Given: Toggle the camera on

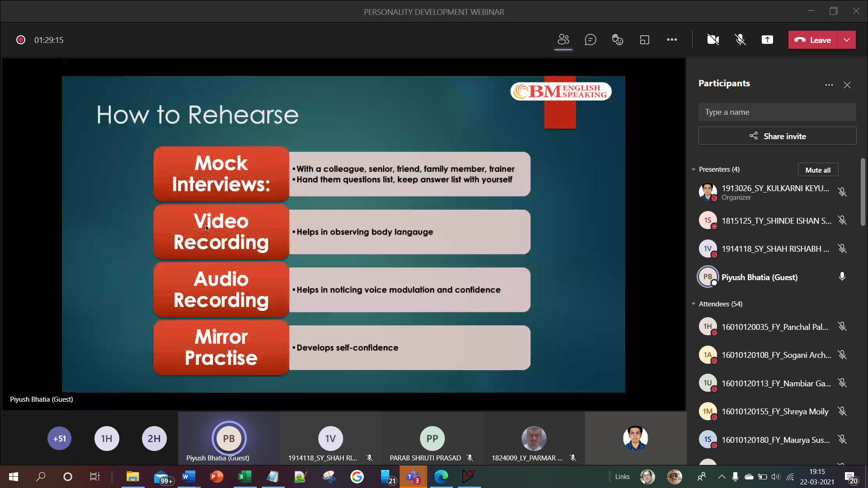Looking at the screenshot, I should tap(713, 40).
